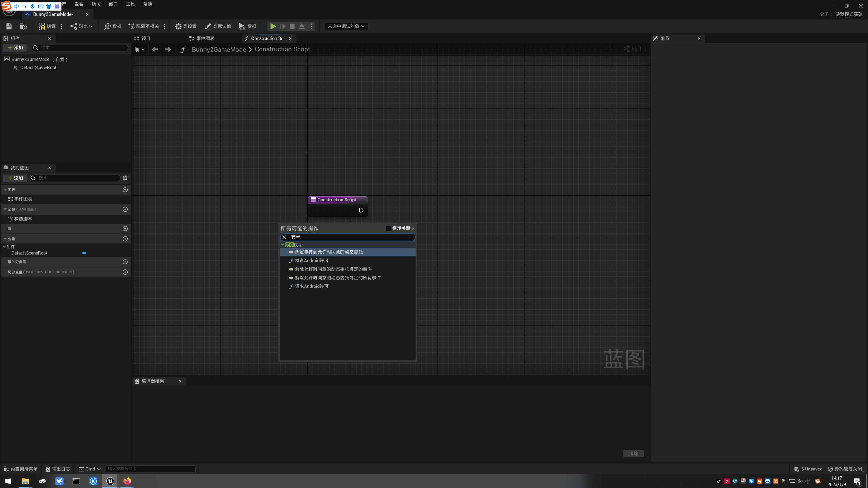Click the Class Defaults toolbar icon

point(208,26)
